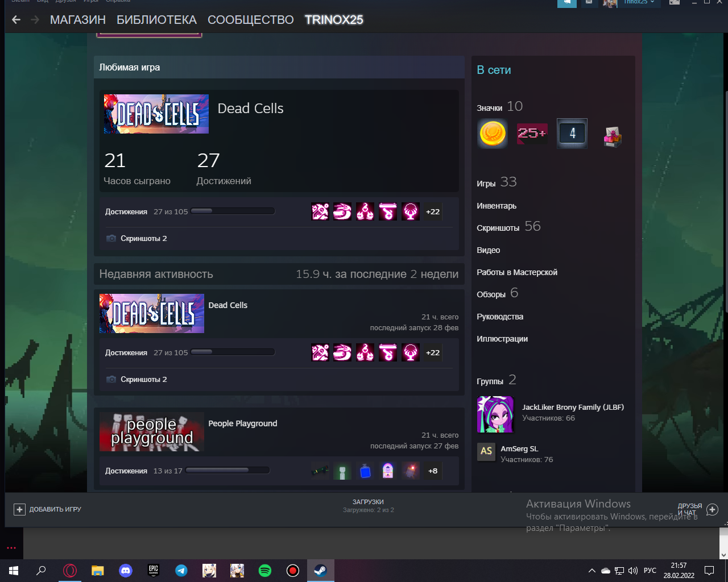Show +8 more People Playground achievements
The width and height of the screenshot is (728, 582).
click(x=433, y=471)
